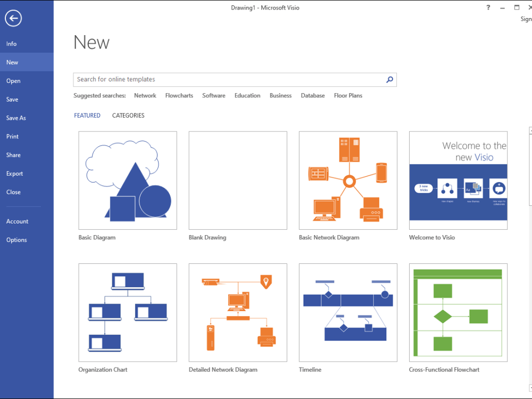Click the Detailed Network Diagram caption

point(223,370)
